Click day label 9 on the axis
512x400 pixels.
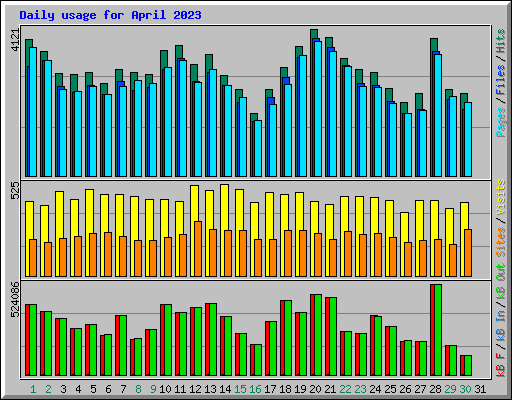coord(153,389)
